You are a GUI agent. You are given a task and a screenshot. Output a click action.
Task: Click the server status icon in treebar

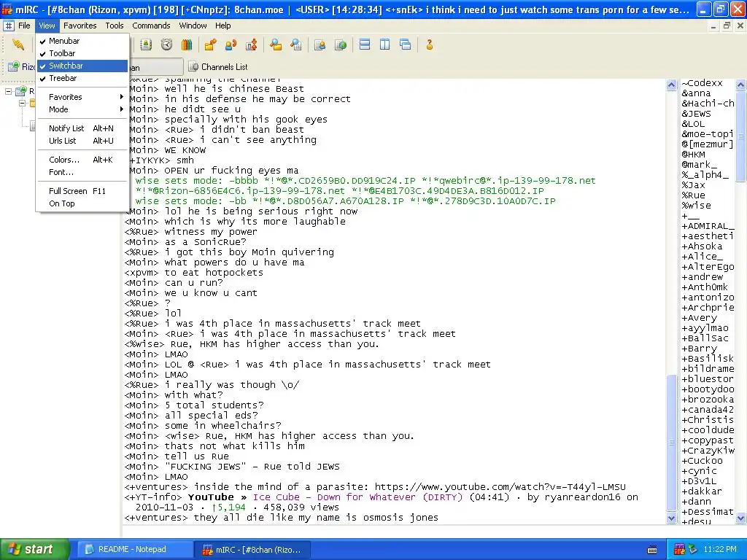pos(21,91)
